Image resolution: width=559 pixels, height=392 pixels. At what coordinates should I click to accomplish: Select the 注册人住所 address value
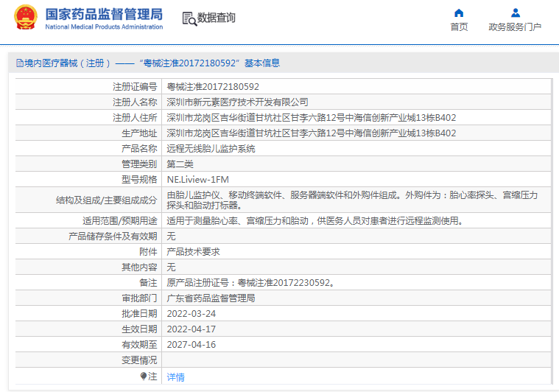click(312, 118)
